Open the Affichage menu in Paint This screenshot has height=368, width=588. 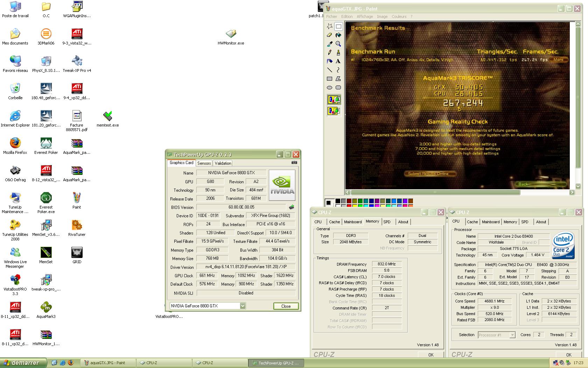point(365,16)
